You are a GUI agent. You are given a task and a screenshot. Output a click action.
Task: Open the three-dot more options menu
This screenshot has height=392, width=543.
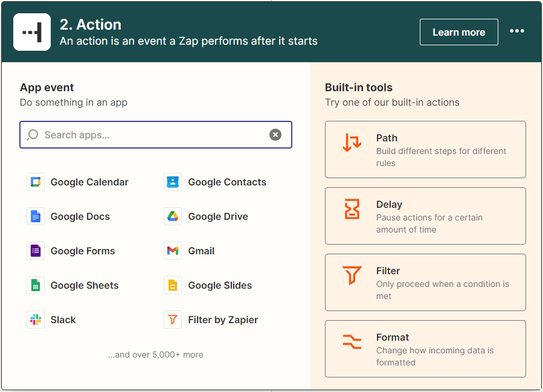pos(516,31)
